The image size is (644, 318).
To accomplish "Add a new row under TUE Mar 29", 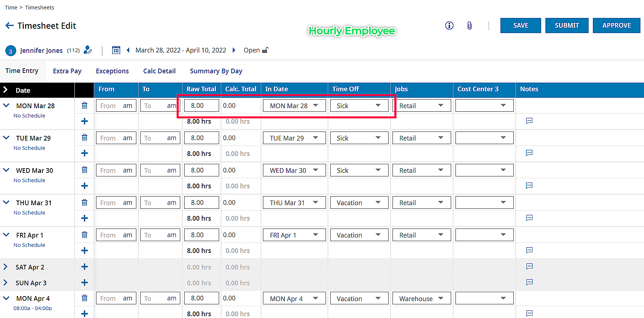I will [85, 153].
